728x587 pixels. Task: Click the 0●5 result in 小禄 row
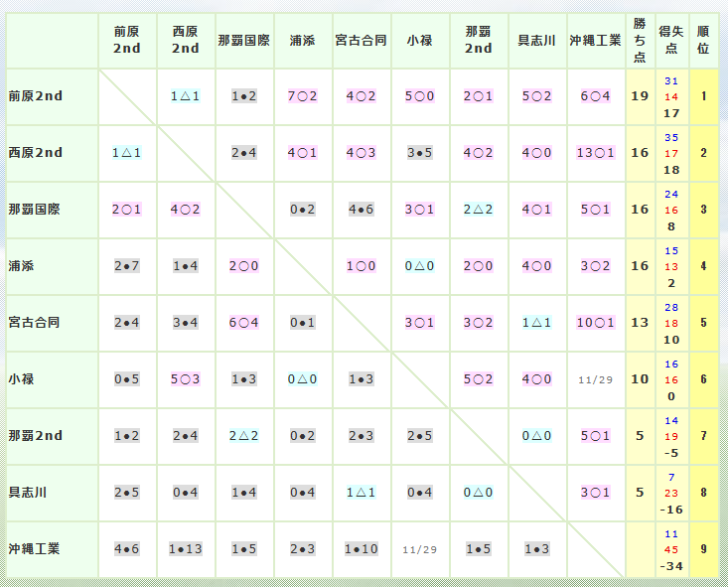click(x=127, y=379)
